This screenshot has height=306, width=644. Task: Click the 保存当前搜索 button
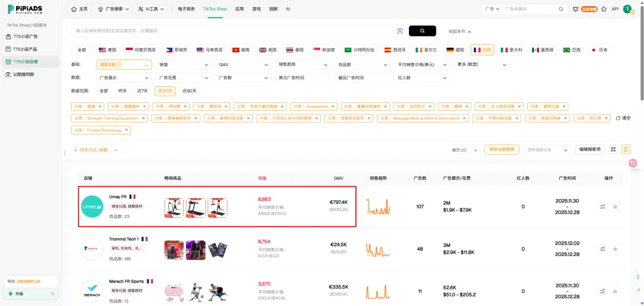(502, 149)
